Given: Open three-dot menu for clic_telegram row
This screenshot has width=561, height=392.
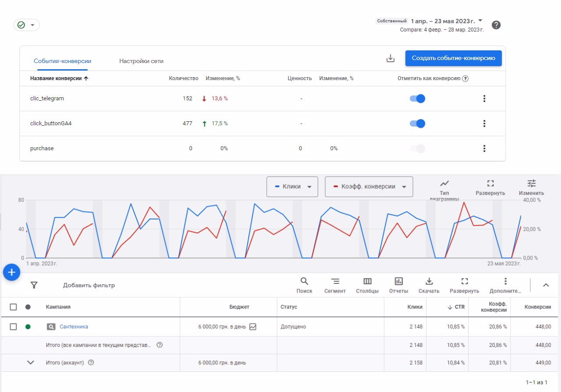Looking at the screenshot, I should point(484,99).
